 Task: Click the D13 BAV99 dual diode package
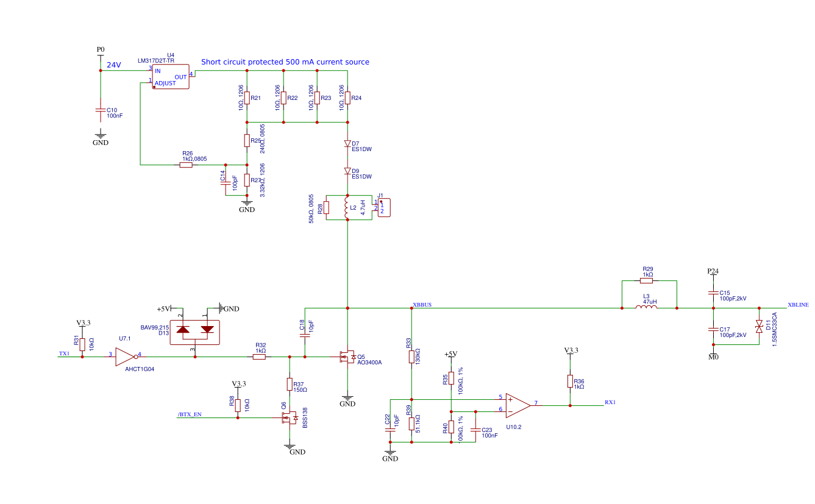pyautogui.click(x=195, y=330)
